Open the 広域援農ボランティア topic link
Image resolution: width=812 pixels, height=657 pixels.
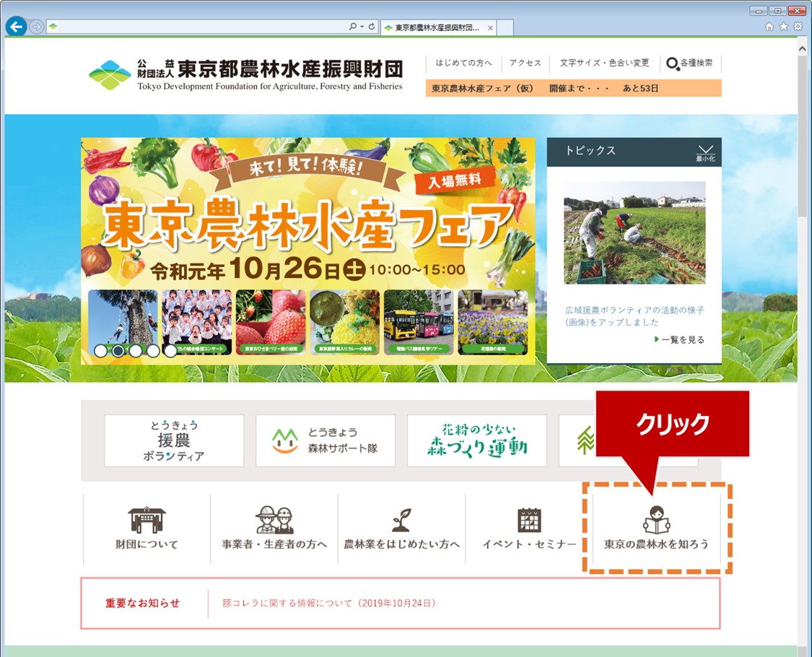(634, 316)
